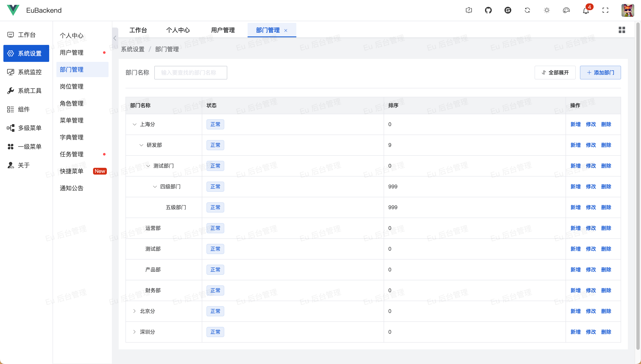This screenshot has width=641, height=364.
Task: Click 新增 for 运营部
Action: [x=575, y=228]
